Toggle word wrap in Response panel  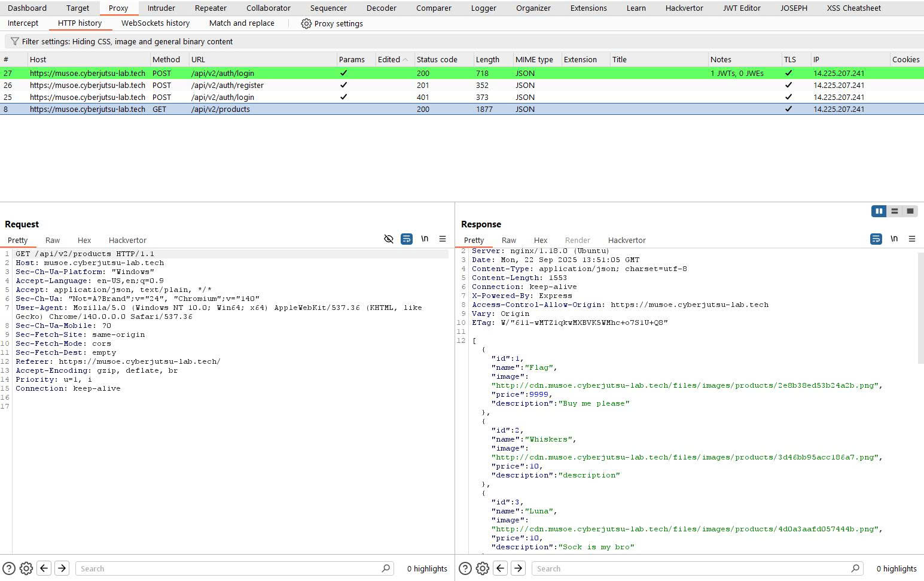pos(876,239)
